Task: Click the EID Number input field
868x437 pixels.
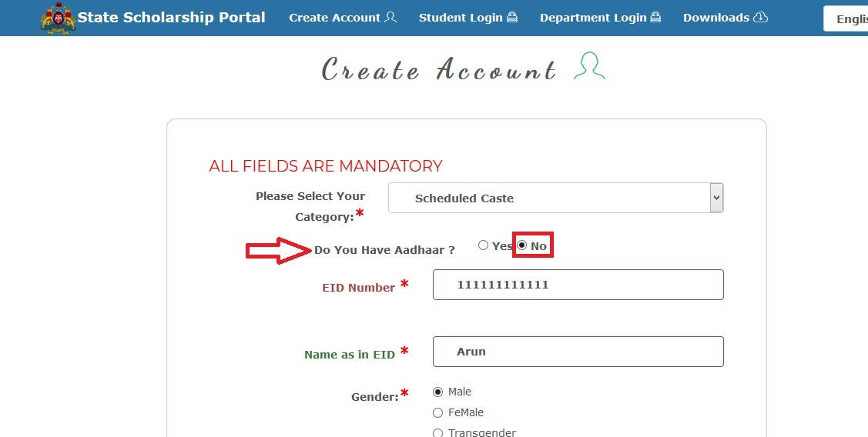Action: click(x=578, y=285)
